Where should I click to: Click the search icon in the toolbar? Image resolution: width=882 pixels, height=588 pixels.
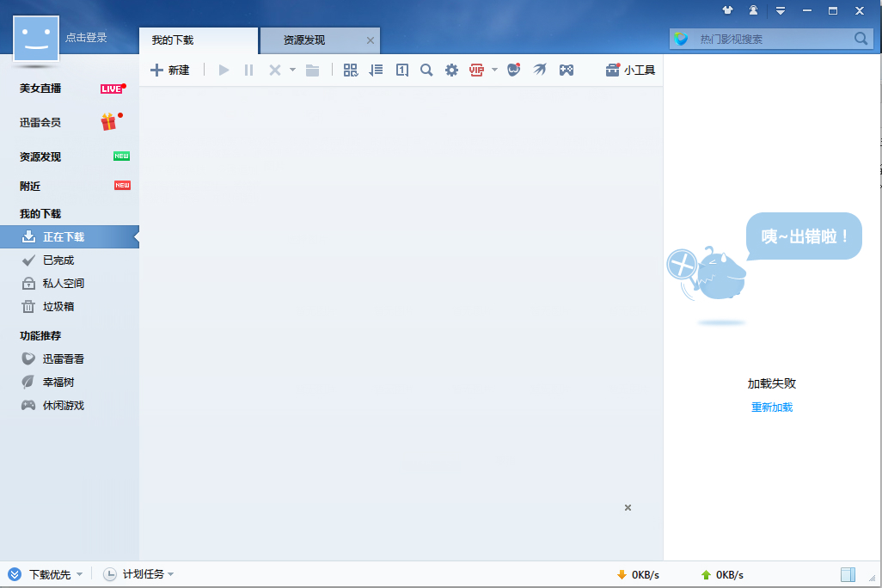(x=426, y=70)
